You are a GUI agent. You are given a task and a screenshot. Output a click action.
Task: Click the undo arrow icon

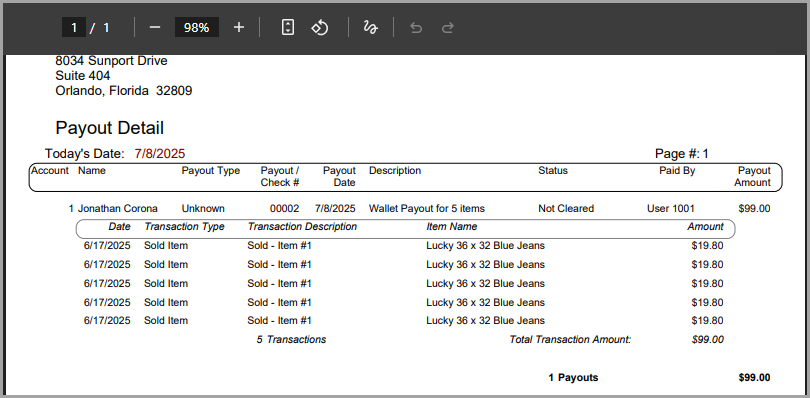[416, 28]
